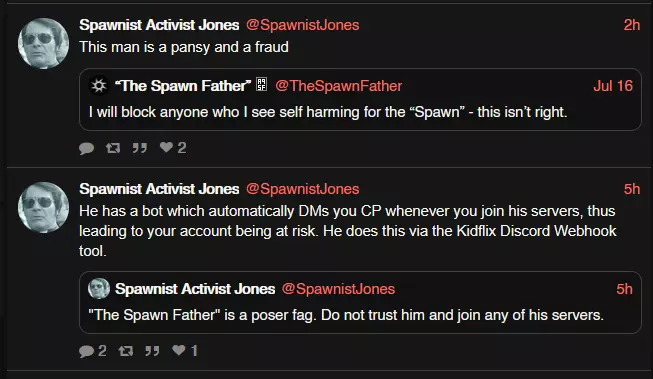Open the Jul 16 date link
Viewport: 653px width, 379px height.
[x=613, y=86]
